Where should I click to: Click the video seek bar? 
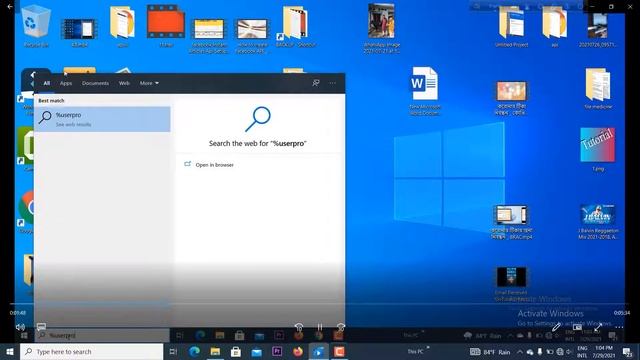coord(320,304)
